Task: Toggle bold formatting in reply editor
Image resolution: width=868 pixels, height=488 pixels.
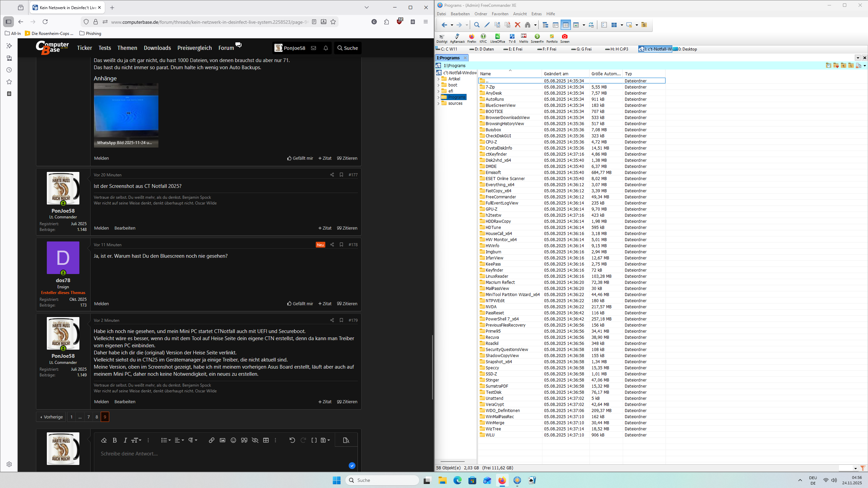Action: pyautogui.click(x=115, y=440)
